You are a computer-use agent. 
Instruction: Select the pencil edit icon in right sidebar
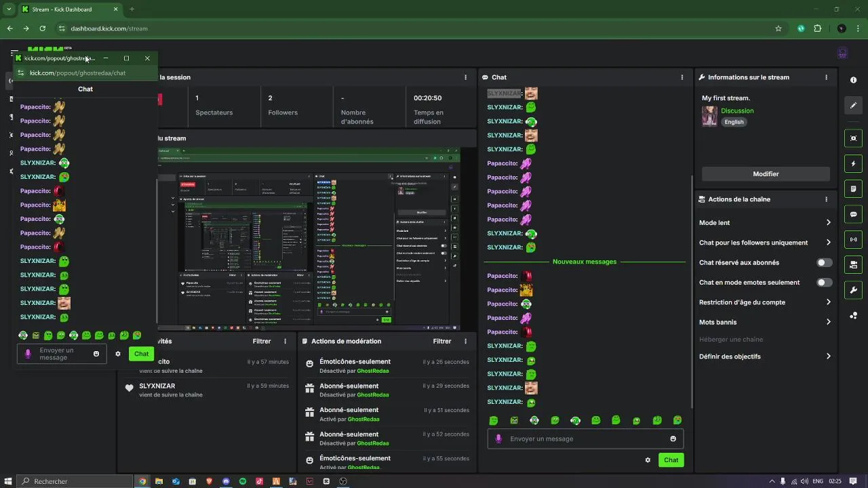(x=853, y=105)
